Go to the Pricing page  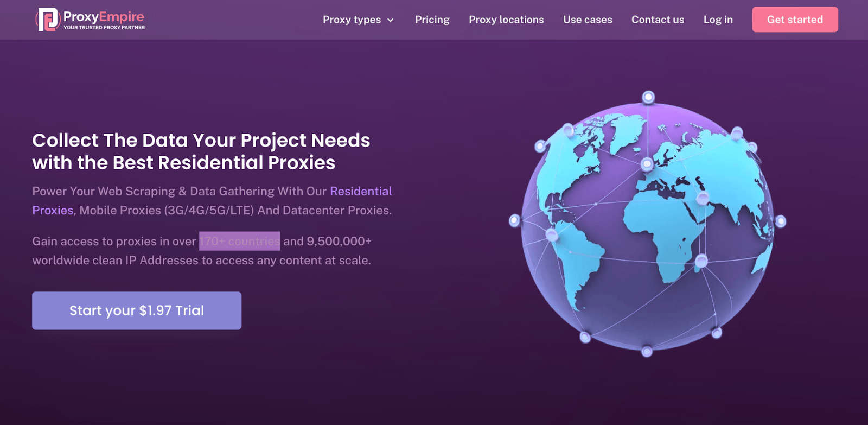[432, 20]
